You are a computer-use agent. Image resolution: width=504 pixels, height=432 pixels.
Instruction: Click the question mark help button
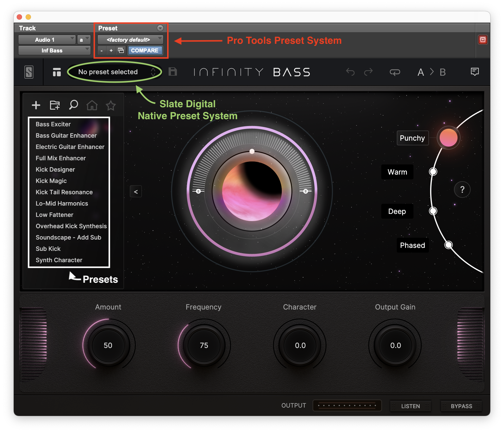(462, 189)
